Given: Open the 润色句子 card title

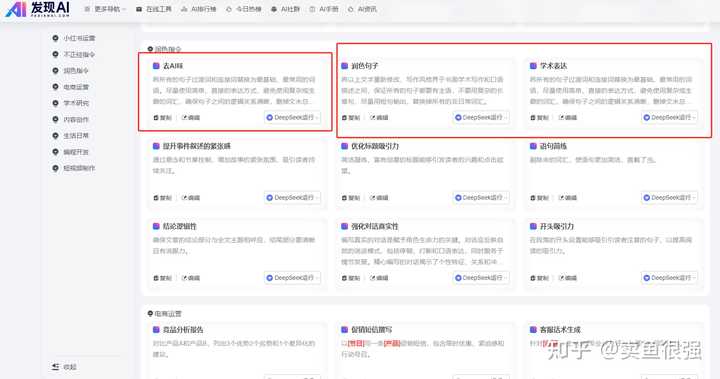Looking at the screenshot, I should coord(365,66).
